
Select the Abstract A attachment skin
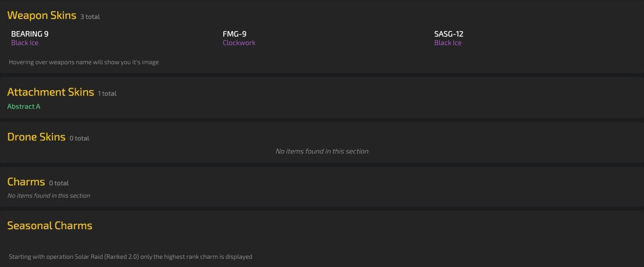(24, 107)
